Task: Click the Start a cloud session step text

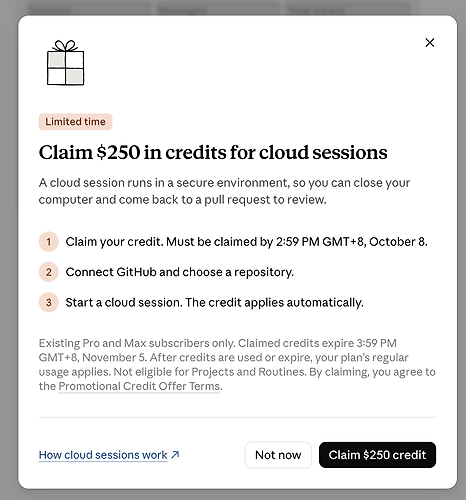Action: pos(214,302)
